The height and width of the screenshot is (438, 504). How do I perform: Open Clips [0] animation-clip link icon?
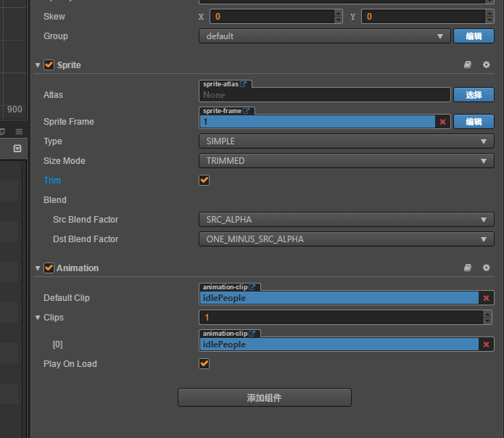point(252,334)
